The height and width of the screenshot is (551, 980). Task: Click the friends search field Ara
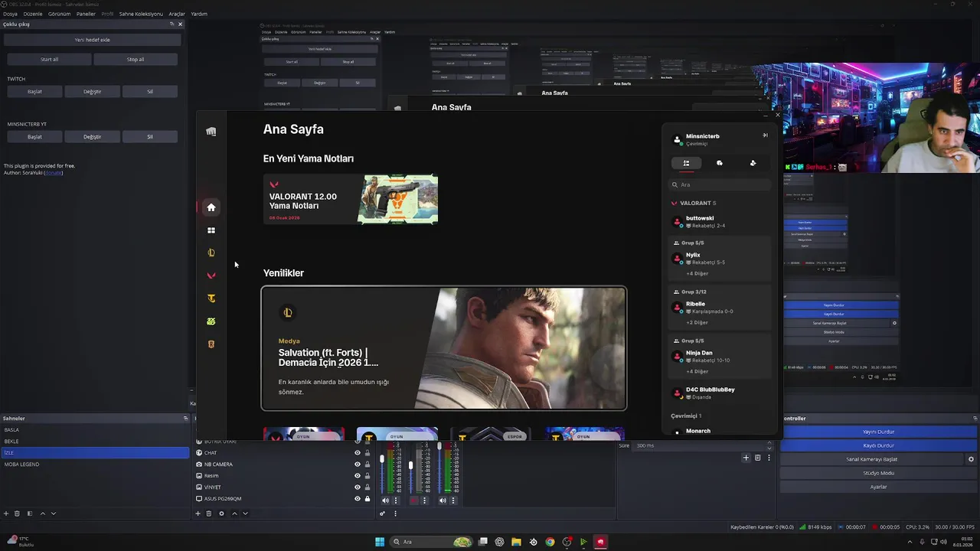click(720, 184)
